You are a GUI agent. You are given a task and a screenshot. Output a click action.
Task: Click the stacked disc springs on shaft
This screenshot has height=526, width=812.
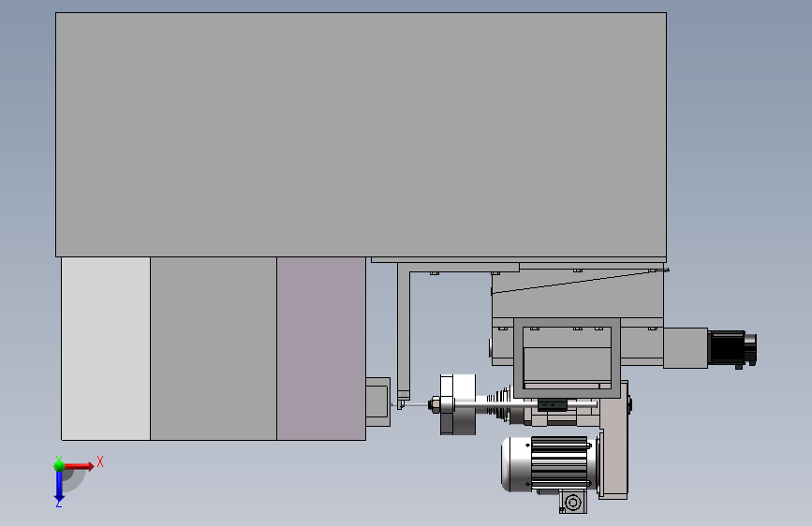point(498,403)
